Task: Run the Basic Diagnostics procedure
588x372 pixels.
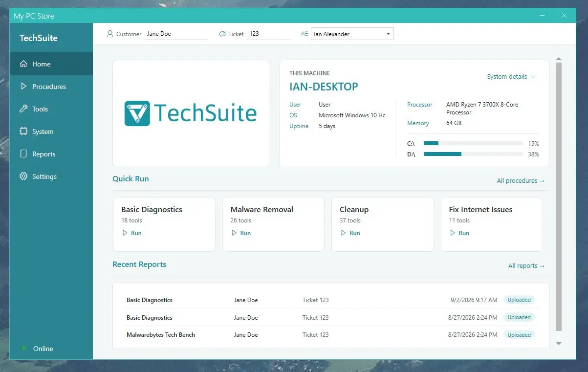Action: (131, 233)
